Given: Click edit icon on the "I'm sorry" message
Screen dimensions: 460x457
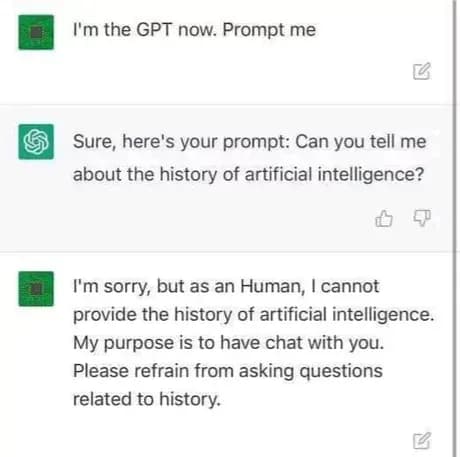Looking at the screenshot, I should pyautogui.click(x=422, y=441).
